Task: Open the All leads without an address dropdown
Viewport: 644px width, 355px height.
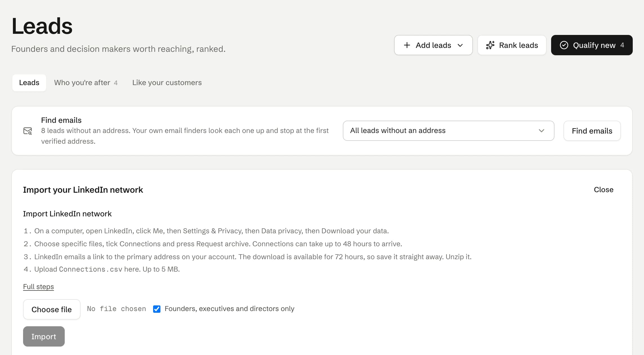Action: [x=448, y=131]
